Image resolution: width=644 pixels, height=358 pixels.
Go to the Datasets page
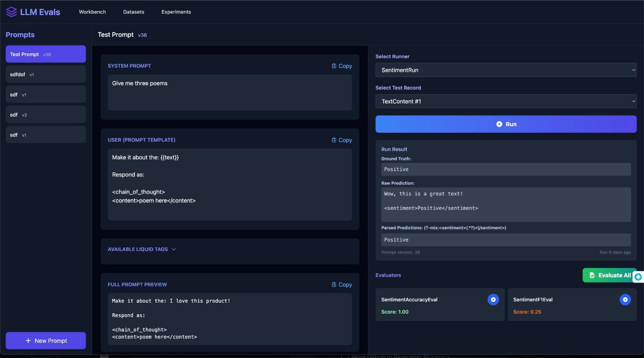[x=133, y=12]
